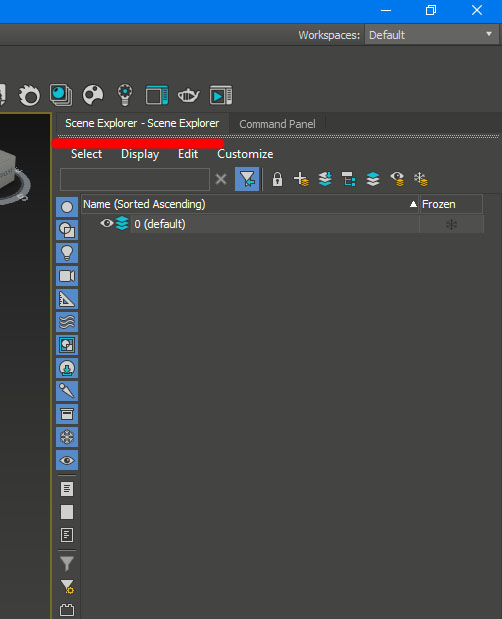Image resolution: width=502 pixels, height=619 pixels.
Task: Sort by Name column header arrow
Action: (413, 204)
